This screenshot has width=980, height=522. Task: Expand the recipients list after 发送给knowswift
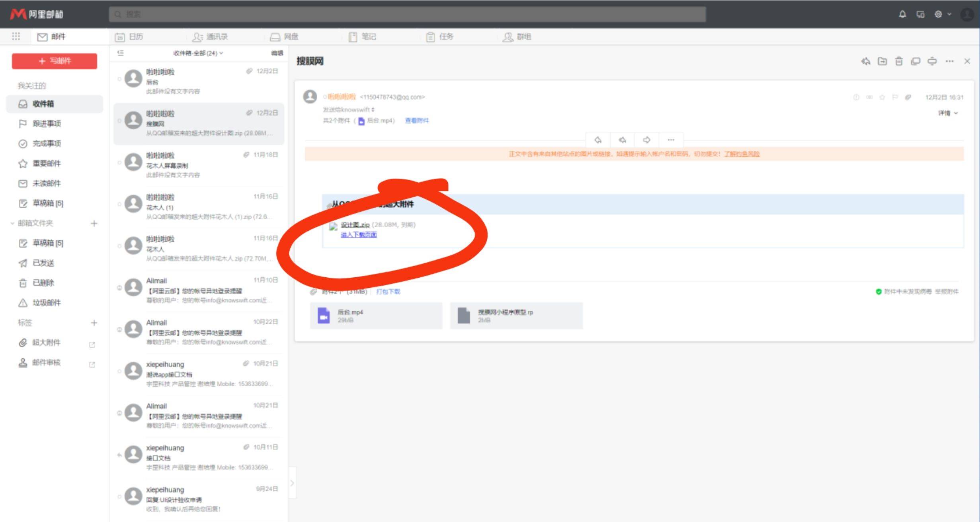pyautogui.click(x=373, y=109)
